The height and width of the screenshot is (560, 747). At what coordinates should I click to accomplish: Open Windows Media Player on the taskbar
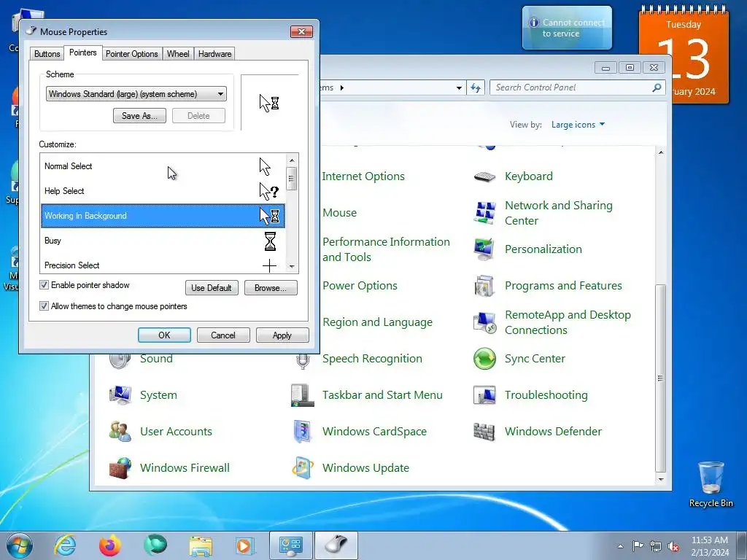point(245,545)
